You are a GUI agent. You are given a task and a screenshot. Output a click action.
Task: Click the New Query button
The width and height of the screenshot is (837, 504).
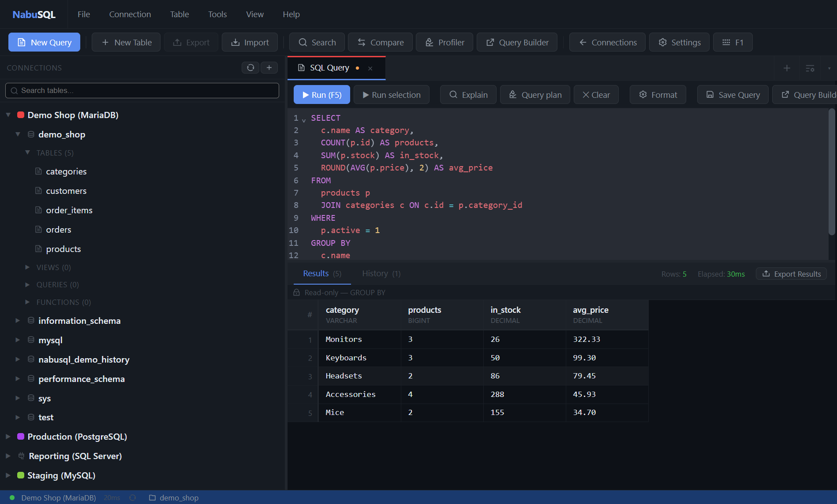(x=44, y=42)
